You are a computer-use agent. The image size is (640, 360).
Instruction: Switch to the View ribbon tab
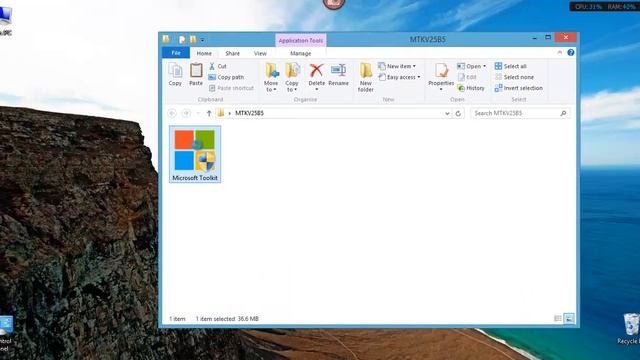[x=260, y=53]
